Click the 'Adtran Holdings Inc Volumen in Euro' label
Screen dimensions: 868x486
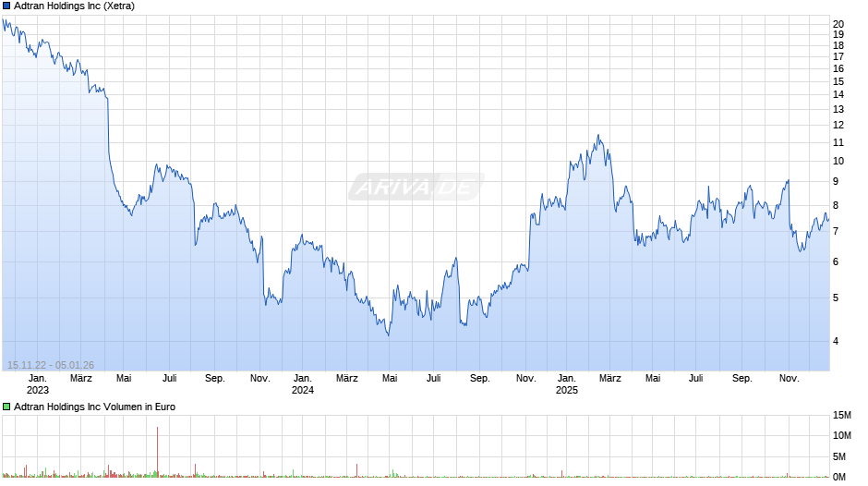pyautogui.click(x=95, y=407)
